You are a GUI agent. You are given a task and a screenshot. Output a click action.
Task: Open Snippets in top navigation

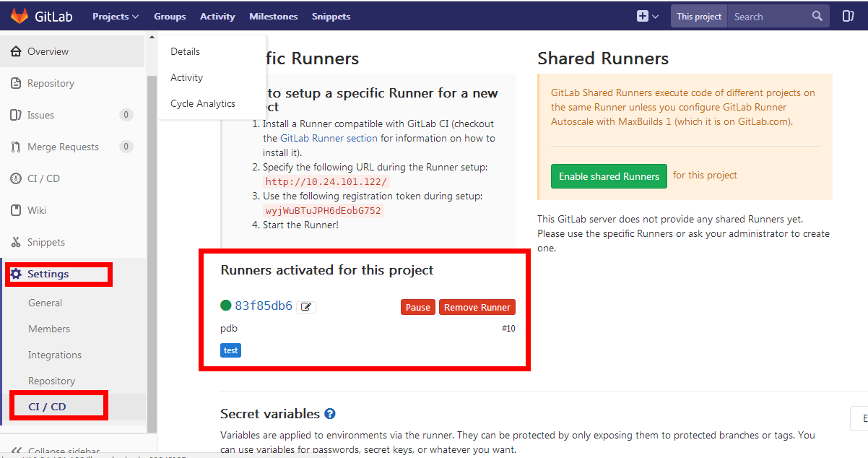click(331, 16)
